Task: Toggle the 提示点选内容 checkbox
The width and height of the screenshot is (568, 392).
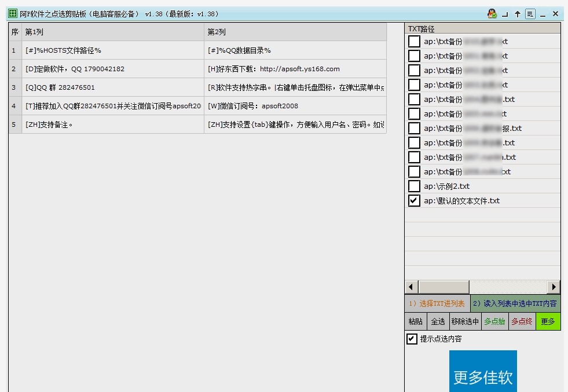Action: pyautogui.click(x=412, y=339)
